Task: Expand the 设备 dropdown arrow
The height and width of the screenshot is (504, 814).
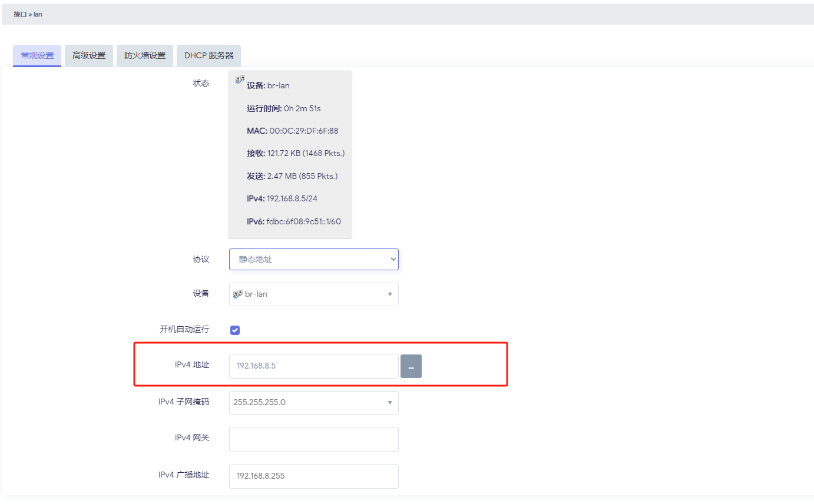Action: point(389,294)
